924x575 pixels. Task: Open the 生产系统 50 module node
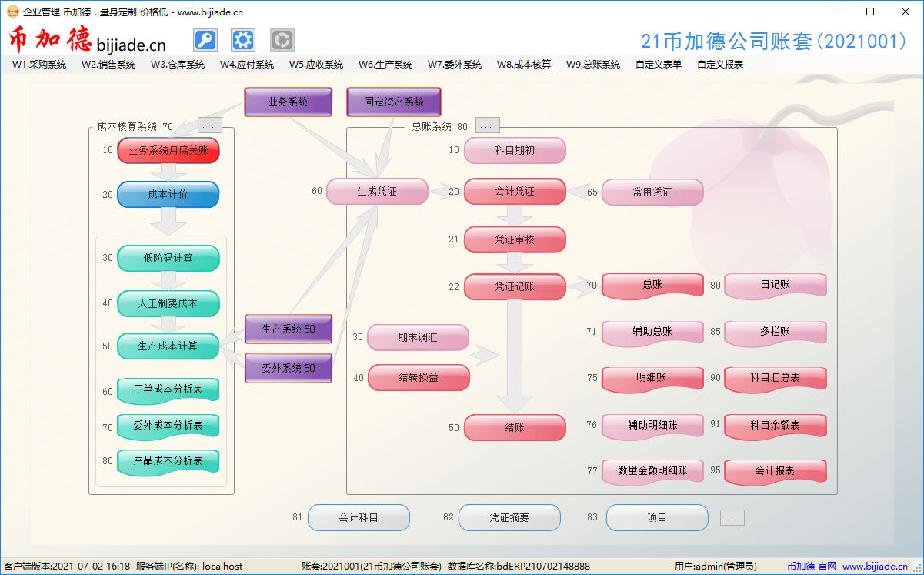(x=288, y=329)
